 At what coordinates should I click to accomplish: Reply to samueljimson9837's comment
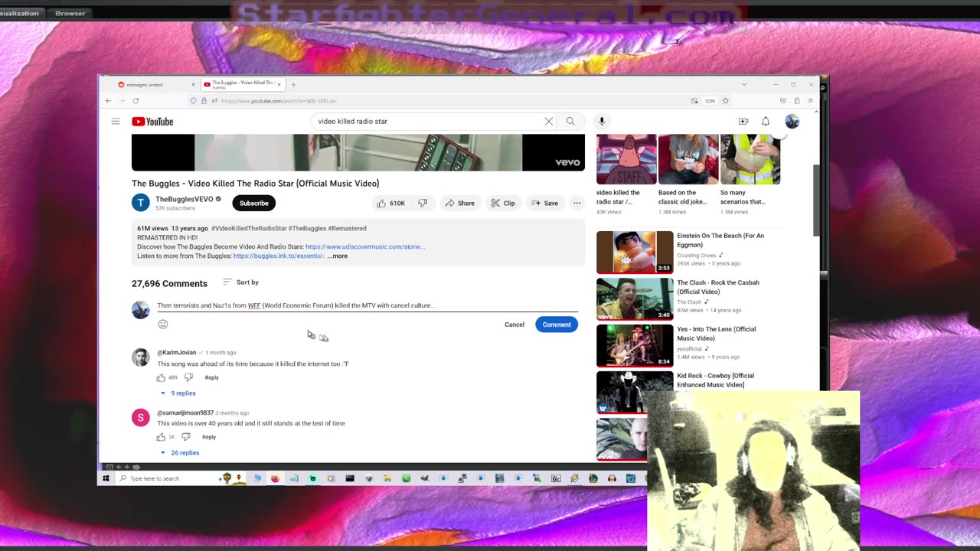tap(209, 437)
